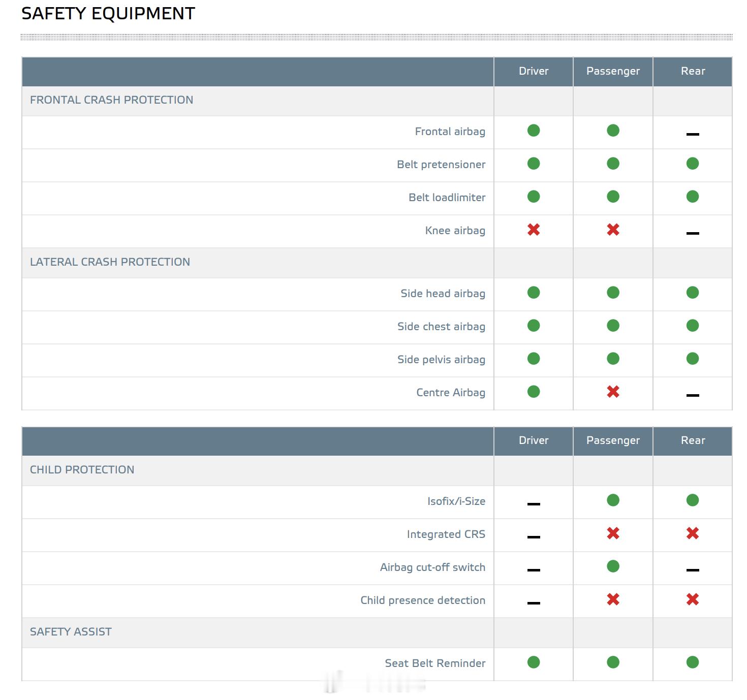Click the rear Integrated CRS red cross
747x700 pixels.
(x=692, y=533)
